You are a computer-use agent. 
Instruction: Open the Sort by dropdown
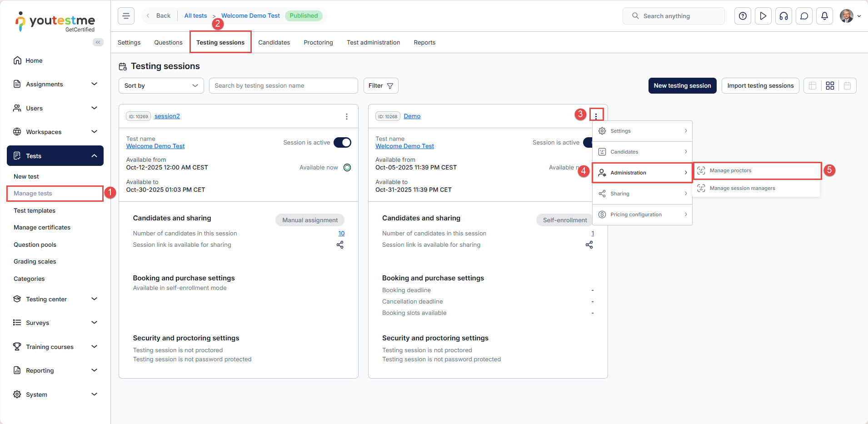161,86
